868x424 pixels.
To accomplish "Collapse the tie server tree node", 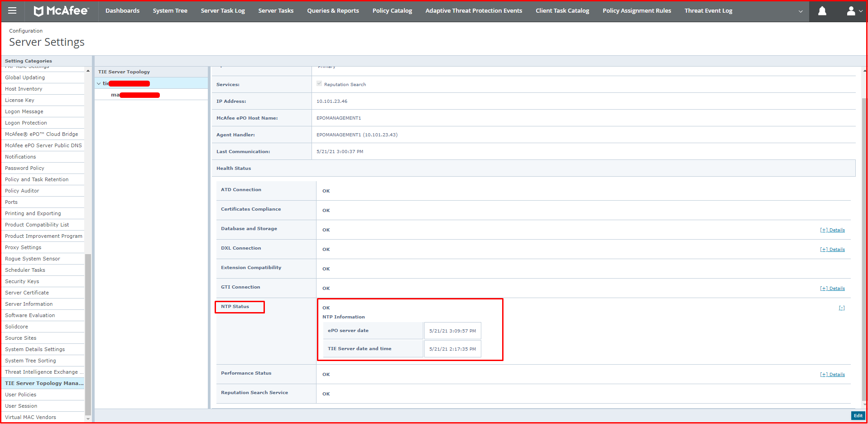I will pos(99,83).
